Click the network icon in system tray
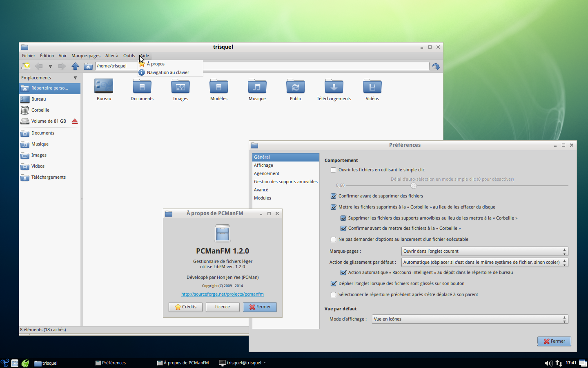Viewport: 588px width, 368px height. point(559,363)
